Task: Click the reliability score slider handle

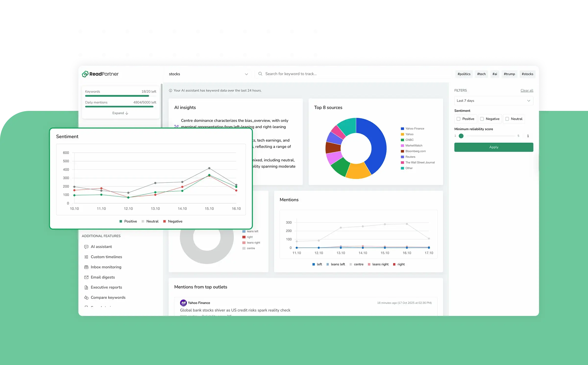Action: [x=461, y=136]
